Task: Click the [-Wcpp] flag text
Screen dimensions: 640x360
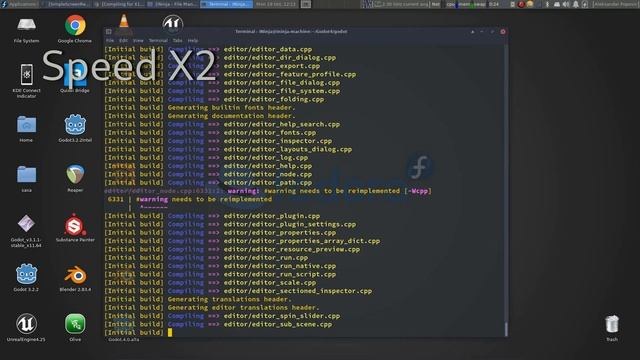Action: point(418,191)
